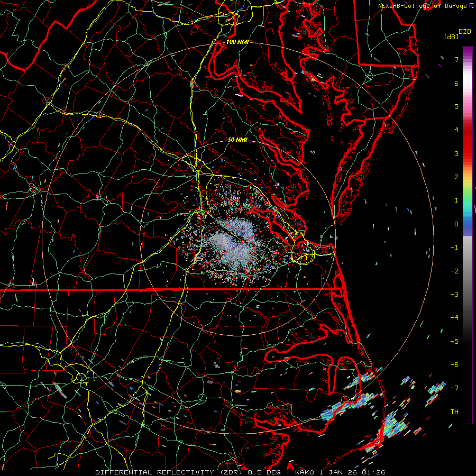Click the 0 value on the scale
Image resolution: width=476 pixels, height=476 pixels.
tap(456, 224)
